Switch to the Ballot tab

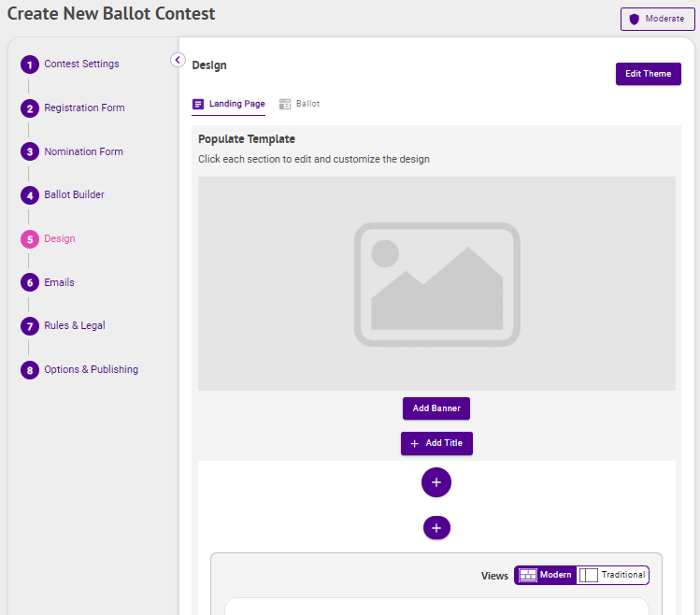[300, 104]
